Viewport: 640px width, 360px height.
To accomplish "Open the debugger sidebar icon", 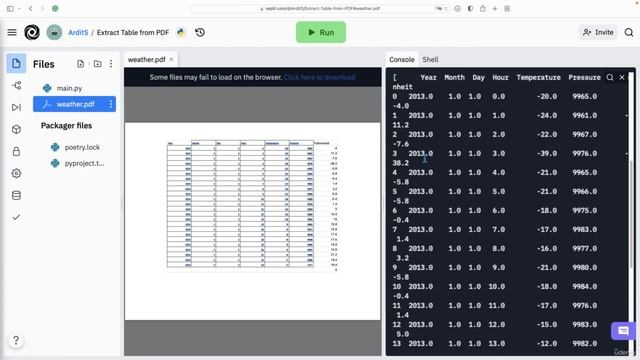I will (16, 107).
